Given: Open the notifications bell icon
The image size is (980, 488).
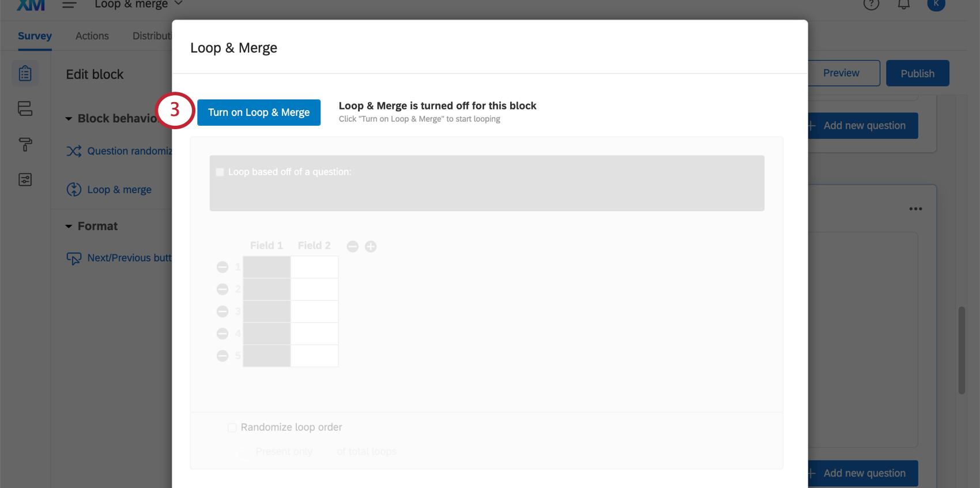Looking at the screenshot, I should click(903, 5).
